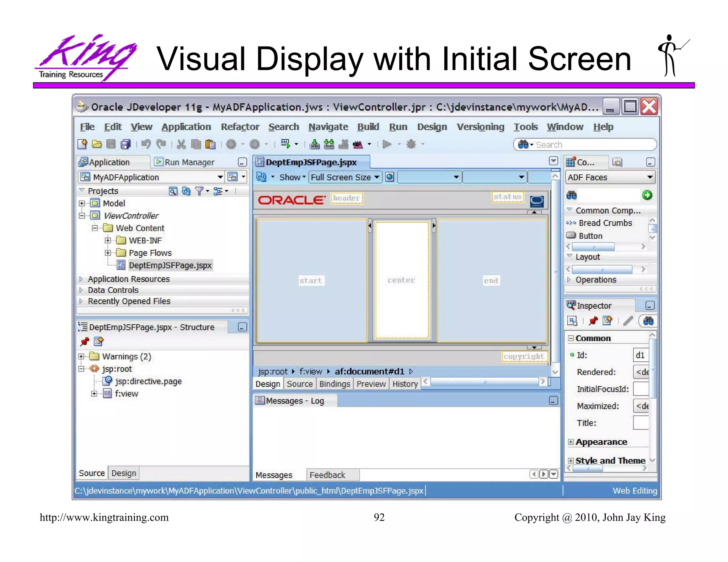Click the Button component in palette
The image size is (728, 562).
[x=590, y=236]
